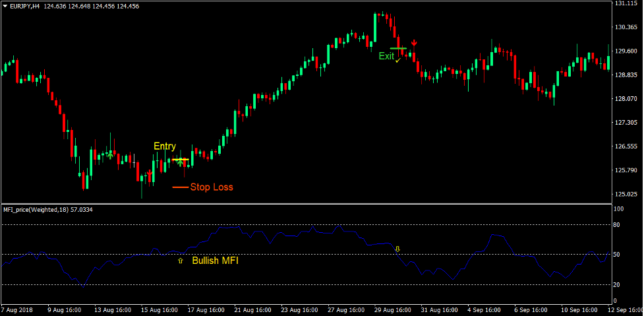Click the 29 Aug 16:00 time label
The image size is (644, 316).
pyautogui.click(x=394, y=309)
